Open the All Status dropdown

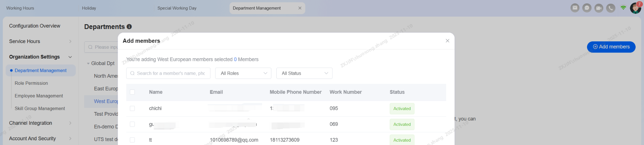pos(304,73)
